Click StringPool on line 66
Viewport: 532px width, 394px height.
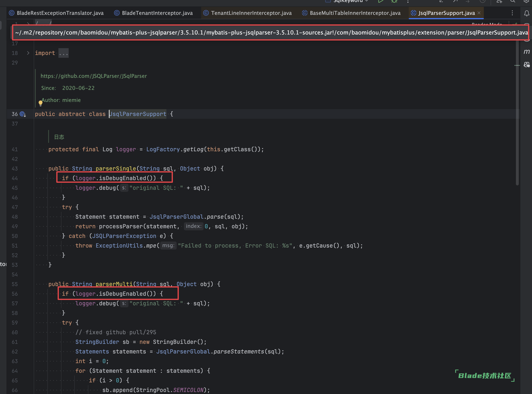tap(153, 390)
